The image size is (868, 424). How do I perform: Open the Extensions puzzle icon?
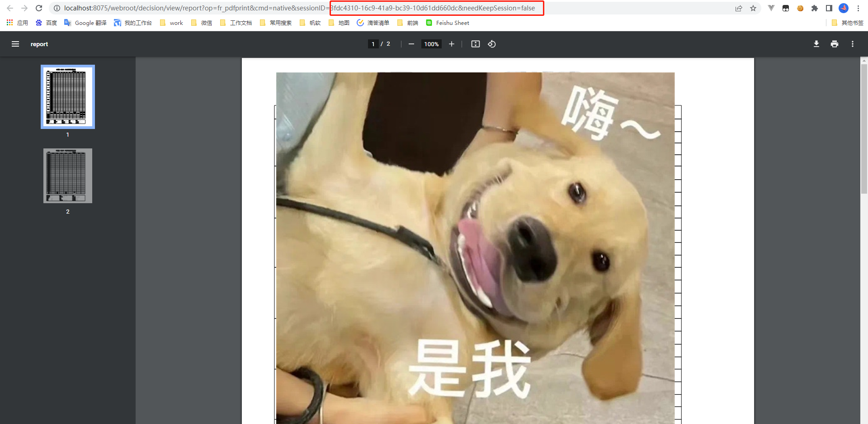coord(815,8)
